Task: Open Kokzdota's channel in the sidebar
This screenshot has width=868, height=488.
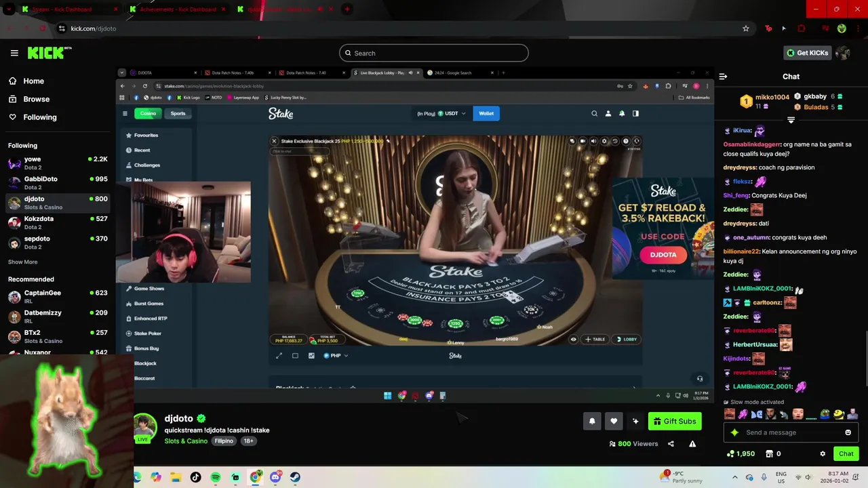Action: tap(58, 222)
